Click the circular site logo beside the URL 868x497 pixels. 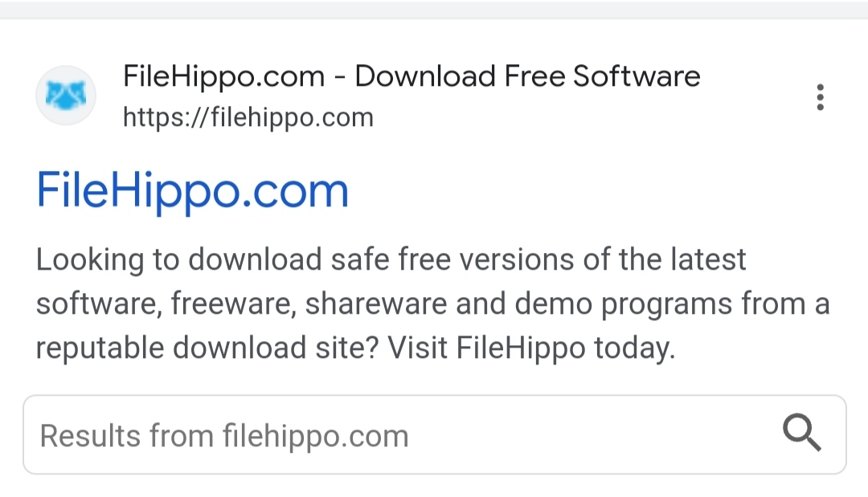66,95
